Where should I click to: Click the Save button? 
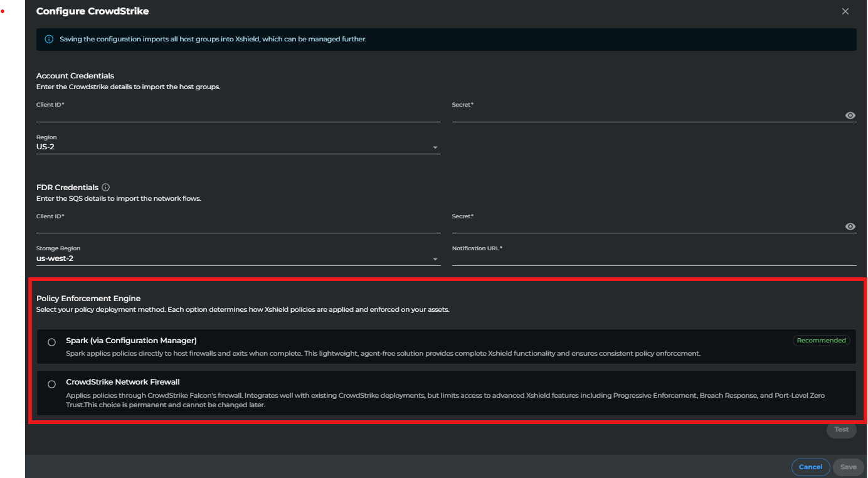[848, 467]
